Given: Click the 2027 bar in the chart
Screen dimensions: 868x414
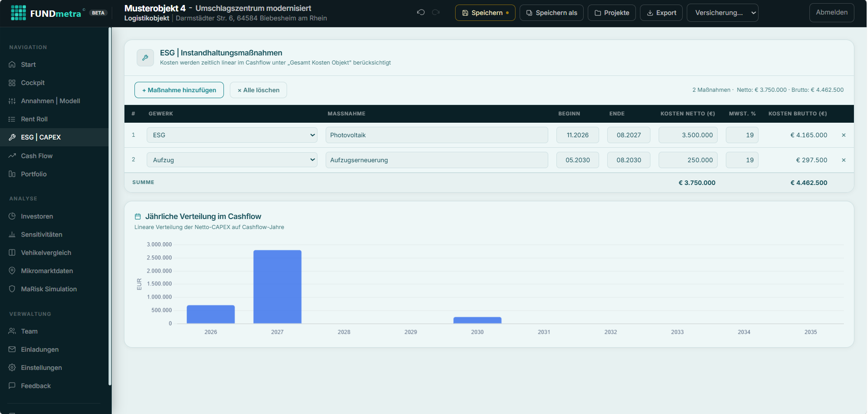Looking at the screenshot, I should pyautogui.click(x=278, y=287).
